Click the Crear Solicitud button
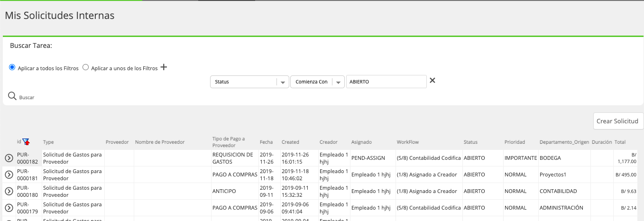Image resolution: width=644 pixels, height=221 pixels. 617,121
